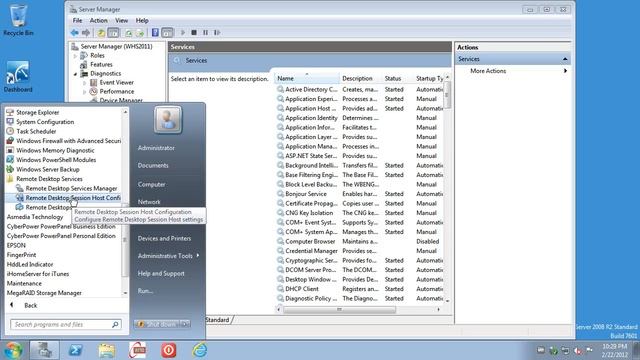Click the Administrator user picture
640x360 pixels.
click(x=168, y=120)
